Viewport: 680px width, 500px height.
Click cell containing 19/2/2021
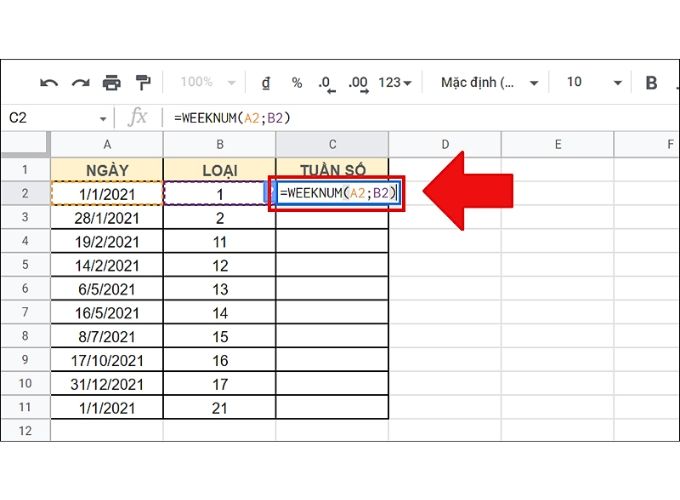[x=107, y=242]
